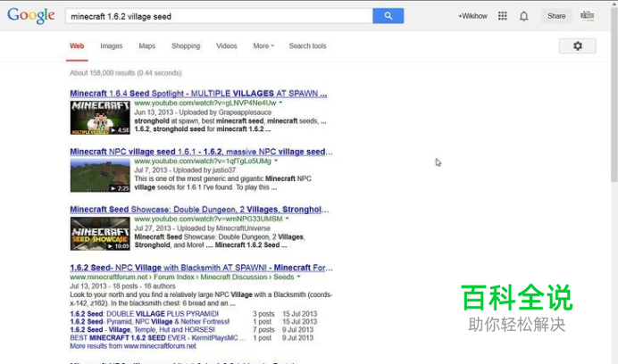Click the 2:25 NPC village video thumbnail
Image resolution: width=618 pixels, height=364 pixels.
(x=100, y=175)
